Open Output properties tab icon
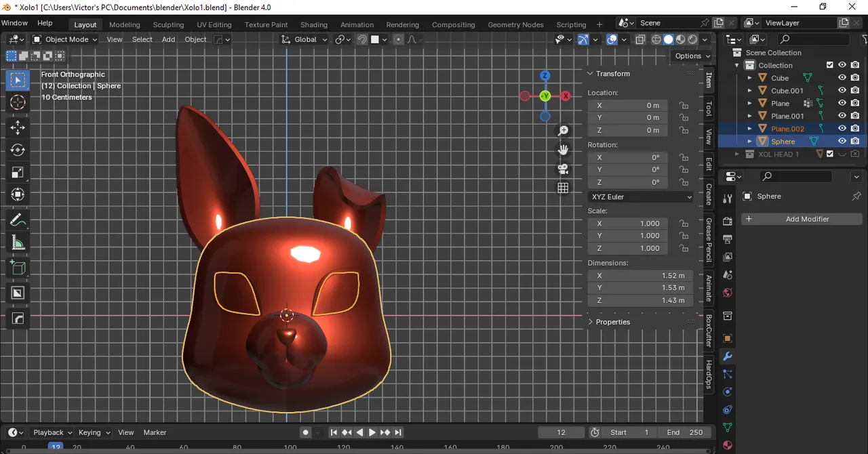 tap(728, 239)
